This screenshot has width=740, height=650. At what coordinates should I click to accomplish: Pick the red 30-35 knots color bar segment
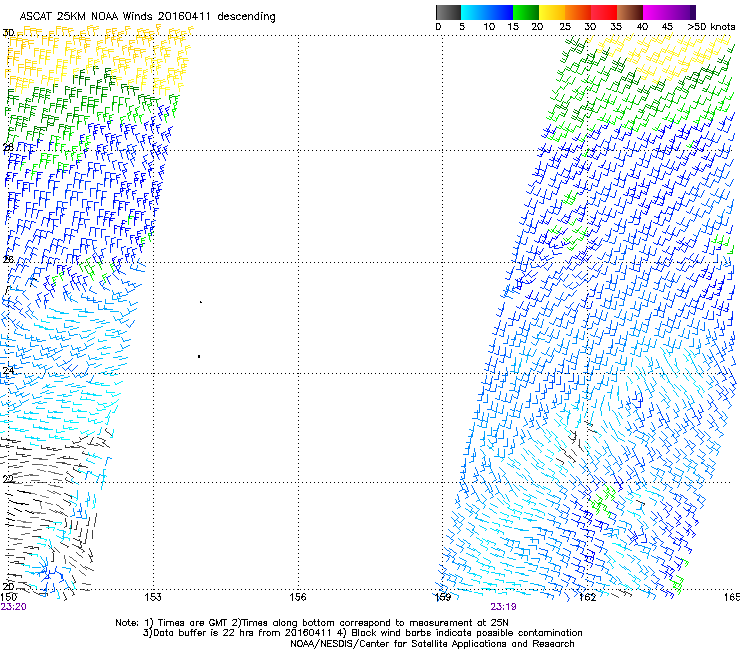[x=604, y=12]
